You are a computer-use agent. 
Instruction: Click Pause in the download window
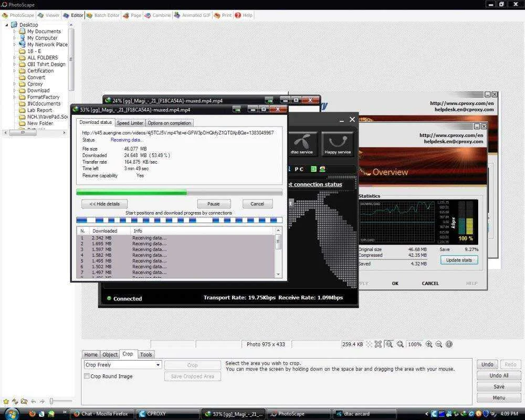click(x=214, y=204)
